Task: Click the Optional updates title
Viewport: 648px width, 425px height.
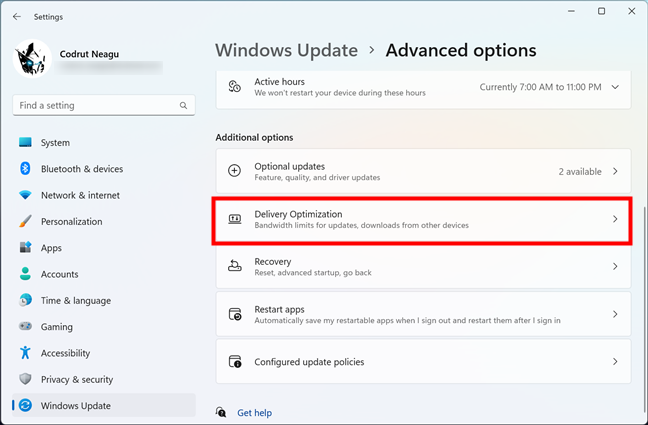Action: click(x=289, y=166)
